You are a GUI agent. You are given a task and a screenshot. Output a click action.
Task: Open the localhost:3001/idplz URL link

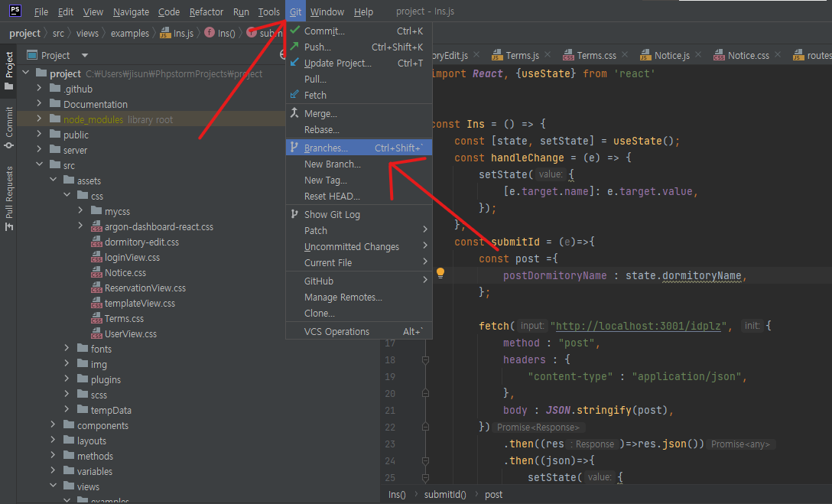click(x=639, y=326)
